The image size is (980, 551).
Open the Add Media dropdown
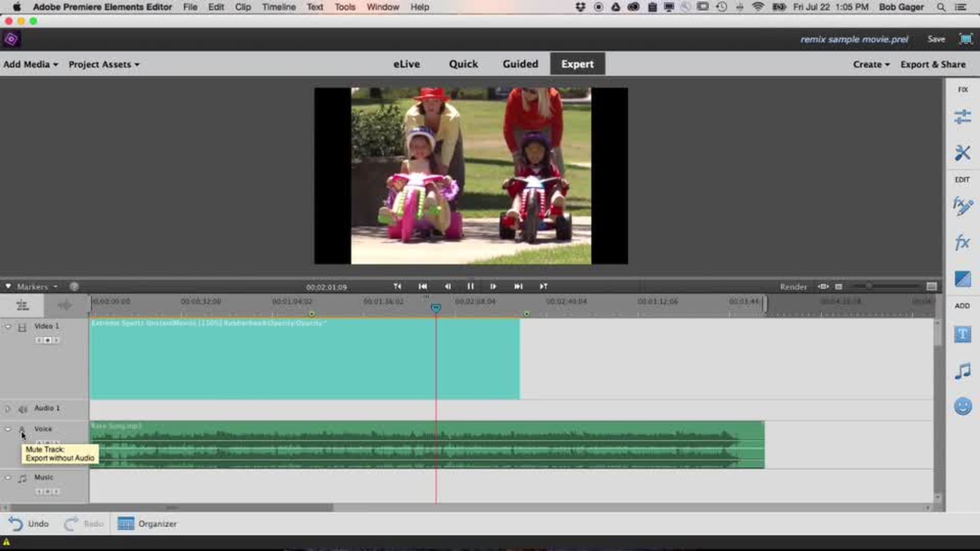tap(31, 65)
